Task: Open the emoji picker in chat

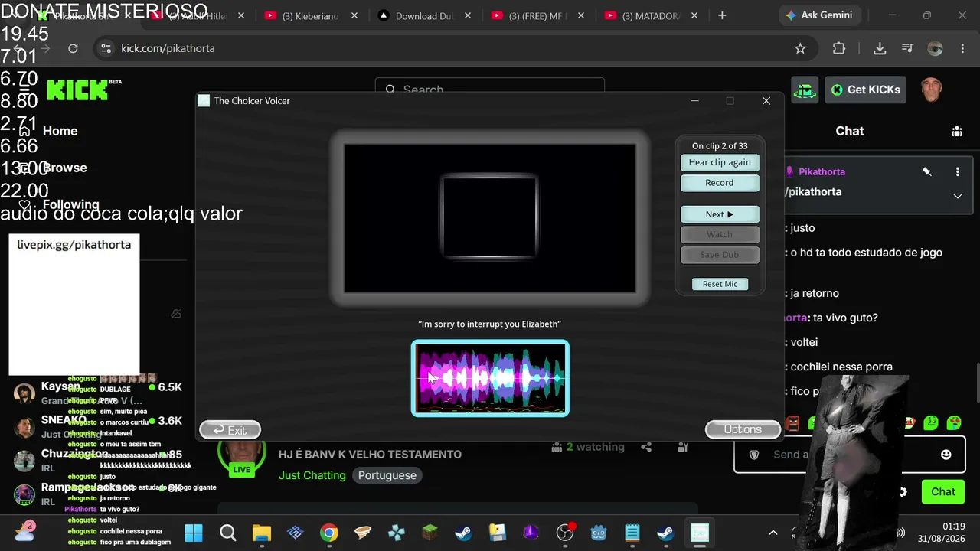Action: 946,455
